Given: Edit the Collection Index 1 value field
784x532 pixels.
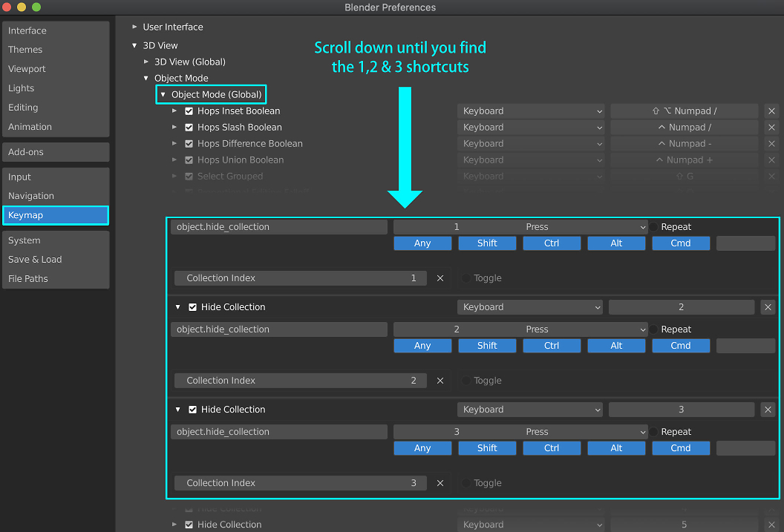Looking at the screenshot, I should 301,278.
